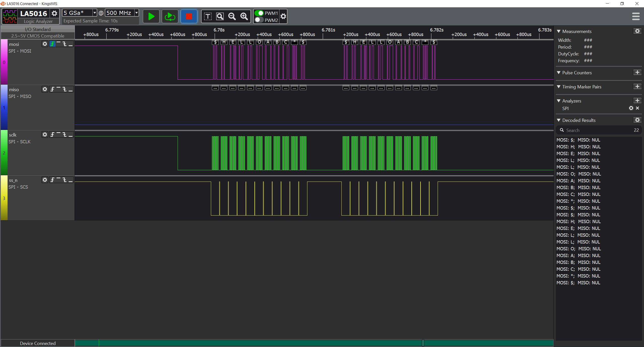Click the repeated capture loop button
Screen dimensions: 644x347
[170, 17]
